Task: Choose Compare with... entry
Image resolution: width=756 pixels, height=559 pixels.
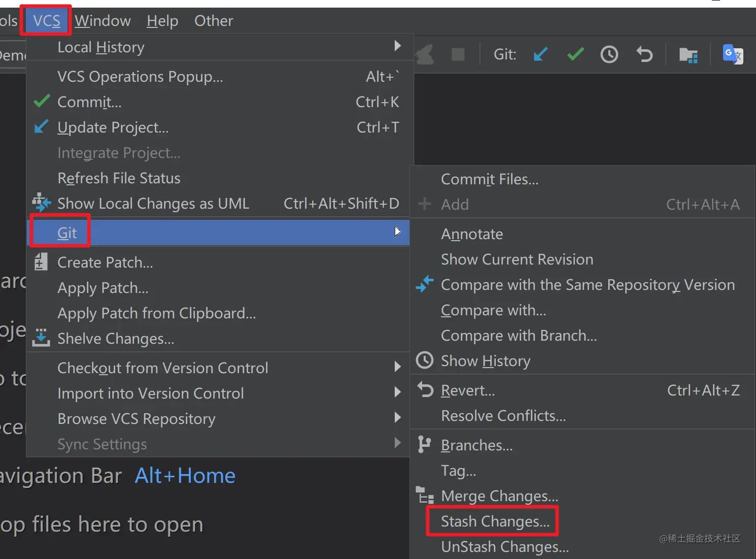Action: (x=582, y=310)
